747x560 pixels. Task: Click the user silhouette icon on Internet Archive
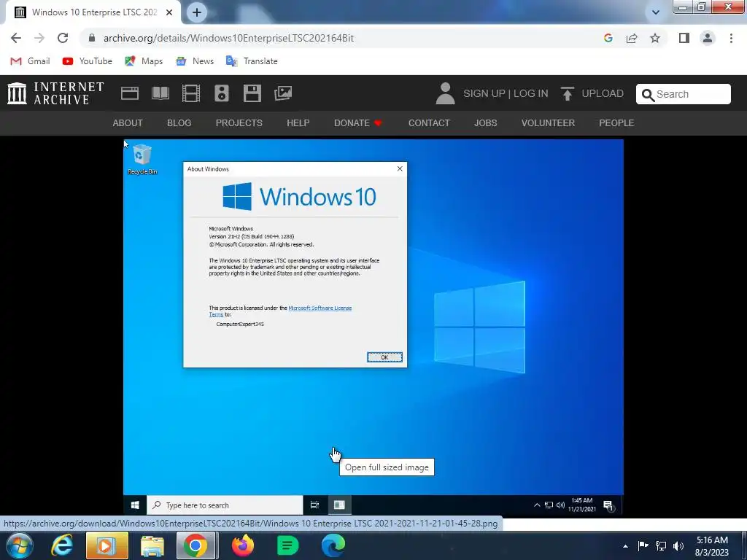[446, 93]
